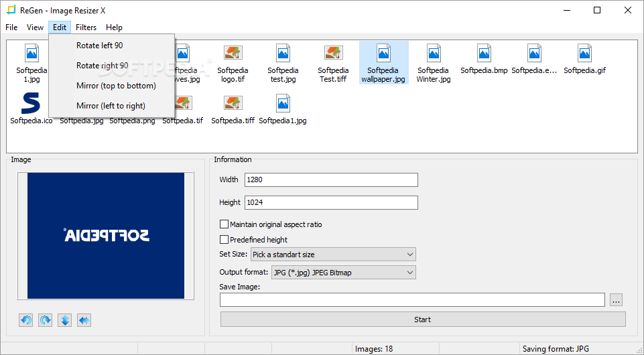The height and width of the screenshot is (355, 644).
Task: Click the rotate right button below the preview
Action: coord(45,320)
